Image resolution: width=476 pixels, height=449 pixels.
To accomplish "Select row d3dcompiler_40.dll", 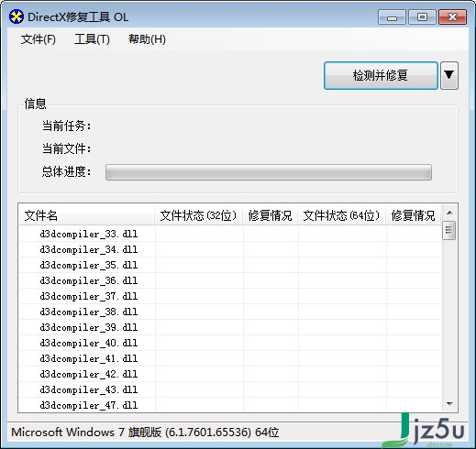I will click(230, 343).
